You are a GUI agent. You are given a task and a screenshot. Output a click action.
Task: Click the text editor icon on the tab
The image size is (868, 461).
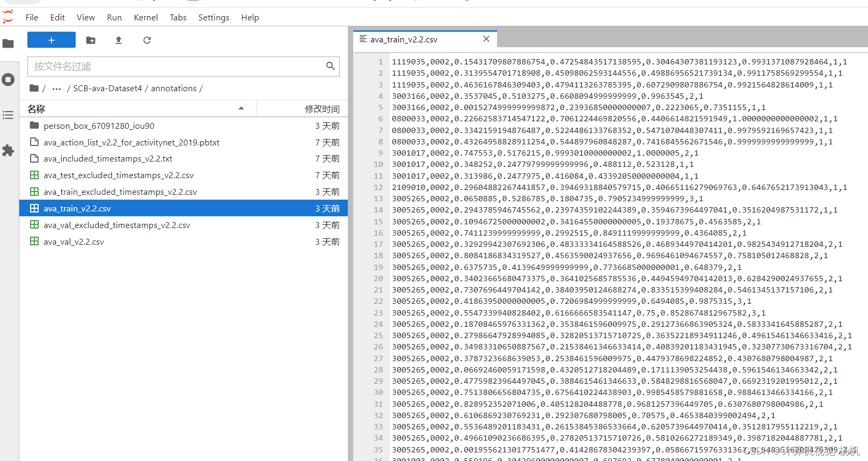pyautogui.click(x=363, y=39)
